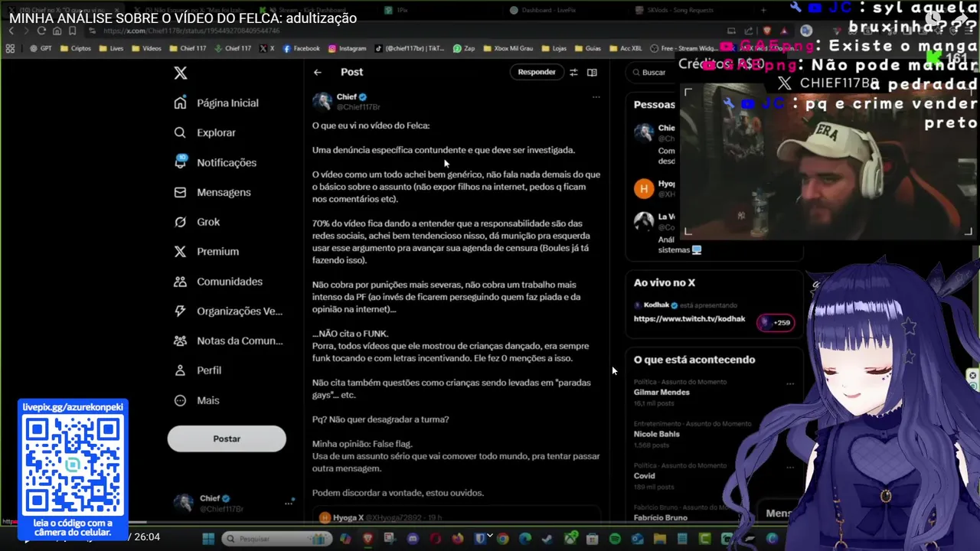
Task: Open options for Gilmar Mendes trend
Action: [790, 383]
